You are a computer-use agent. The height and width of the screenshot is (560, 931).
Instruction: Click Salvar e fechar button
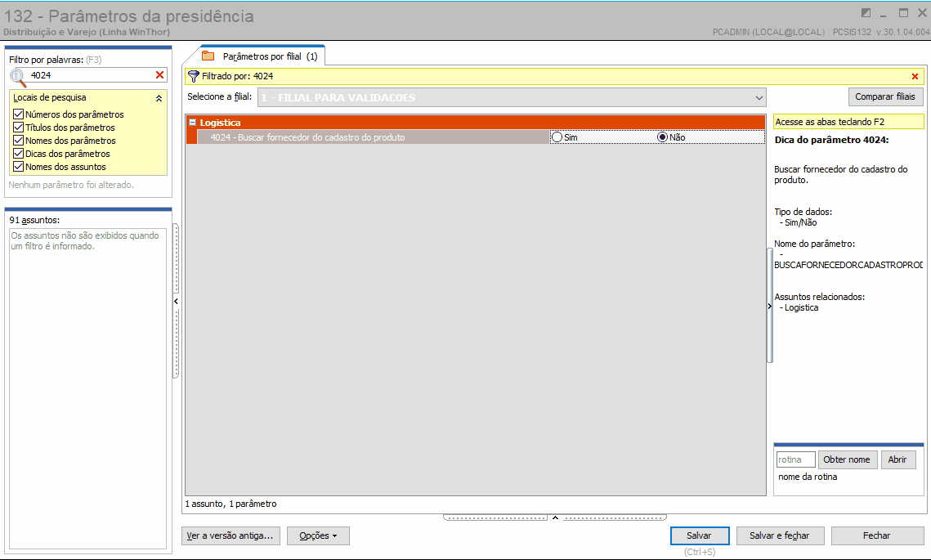779,535
